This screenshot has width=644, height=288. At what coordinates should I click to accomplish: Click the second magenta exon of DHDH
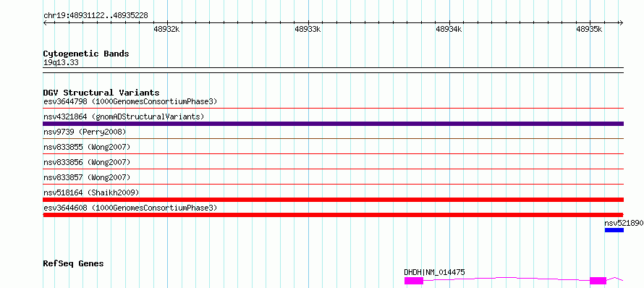(598, 281)
